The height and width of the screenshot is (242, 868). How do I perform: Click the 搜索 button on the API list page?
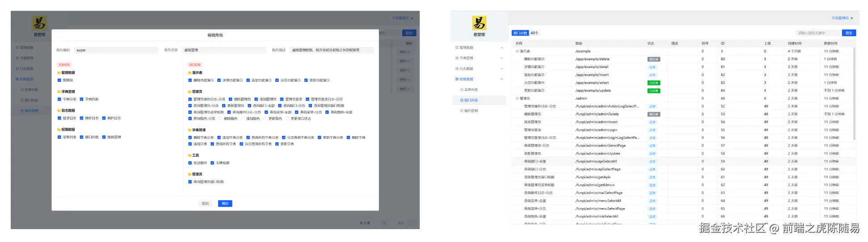849,33
